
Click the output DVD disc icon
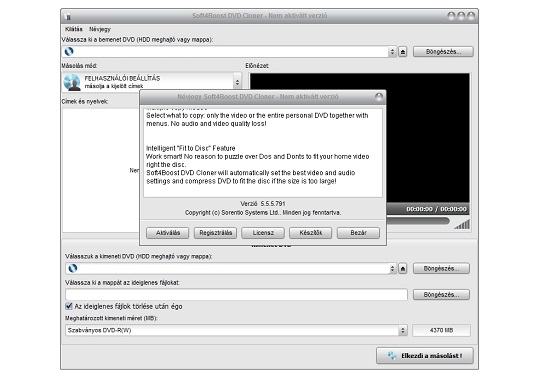point(73,268)
